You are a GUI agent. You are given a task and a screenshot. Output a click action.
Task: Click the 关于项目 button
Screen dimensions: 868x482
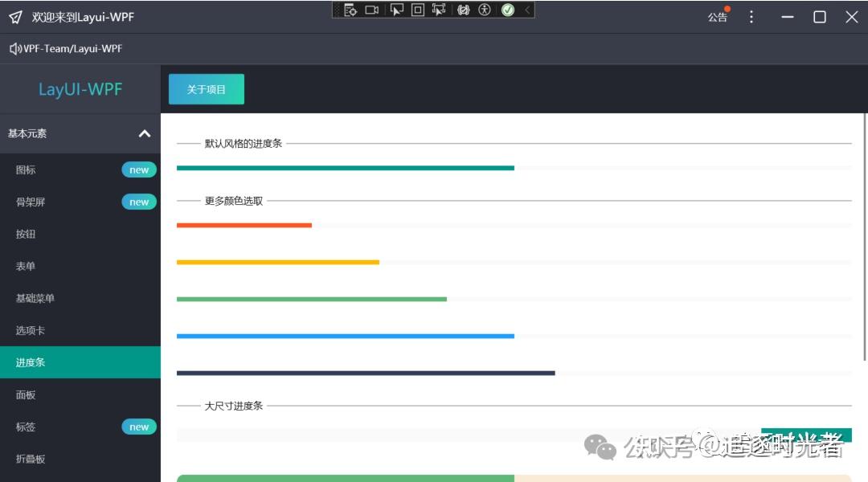206,89
